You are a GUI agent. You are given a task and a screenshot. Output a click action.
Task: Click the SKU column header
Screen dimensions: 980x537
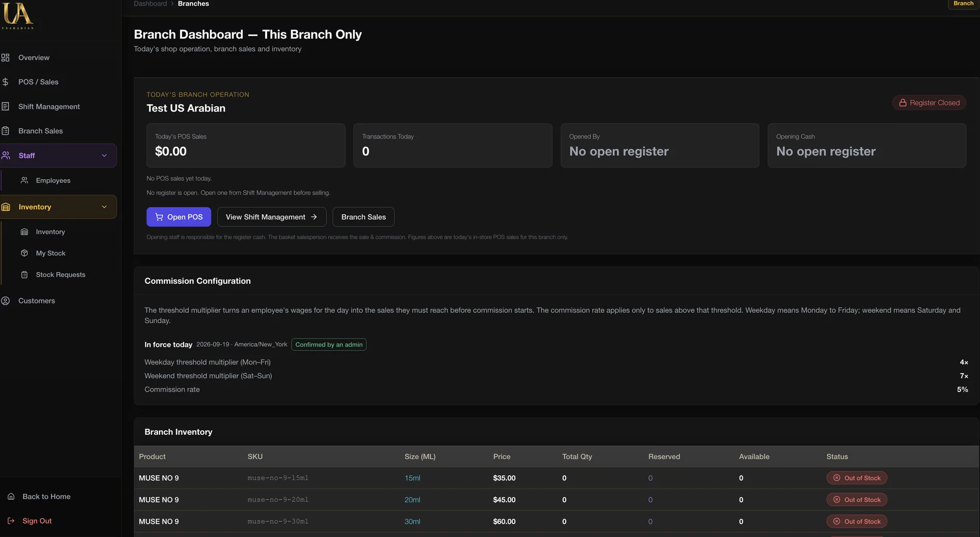click(x=255, y=457)
